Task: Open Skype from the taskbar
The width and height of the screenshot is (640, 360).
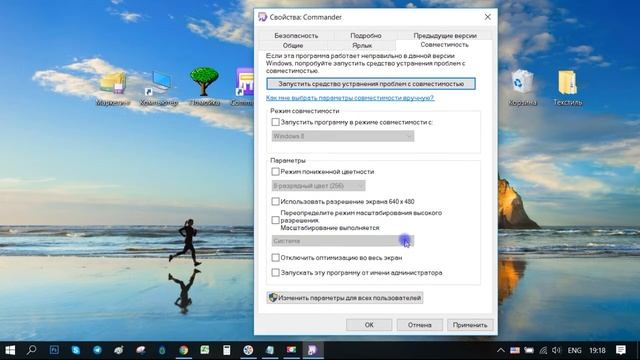Action: click(x=76, y=350)
